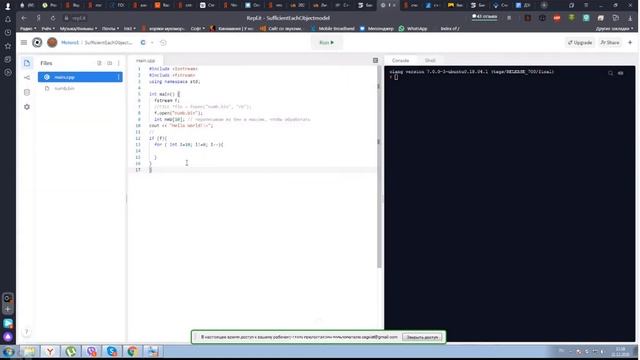The height and width of the screenshot is (360, 640).
Task: Click Закрыть доступ in sharing notice
Action: (x=422, y=337)
